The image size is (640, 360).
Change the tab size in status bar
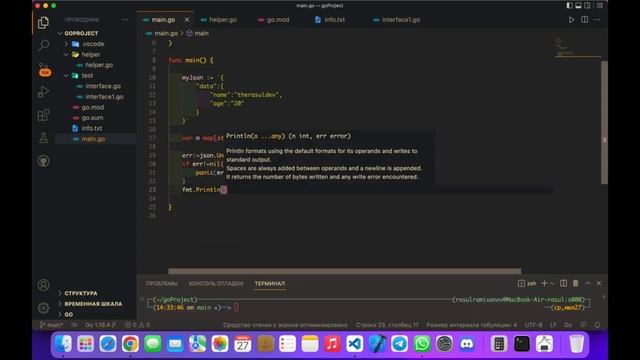click(471, 325)
